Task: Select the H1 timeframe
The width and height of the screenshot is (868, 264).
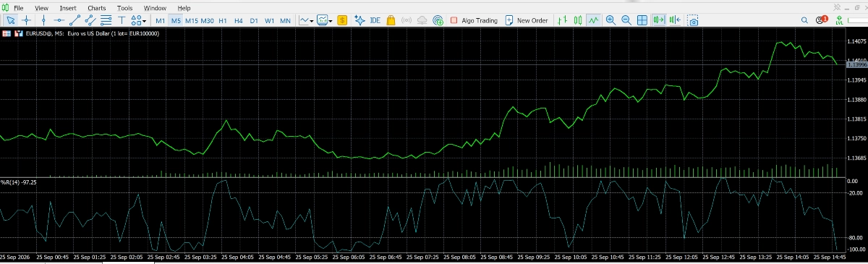Action: click(x=223, y=20)
